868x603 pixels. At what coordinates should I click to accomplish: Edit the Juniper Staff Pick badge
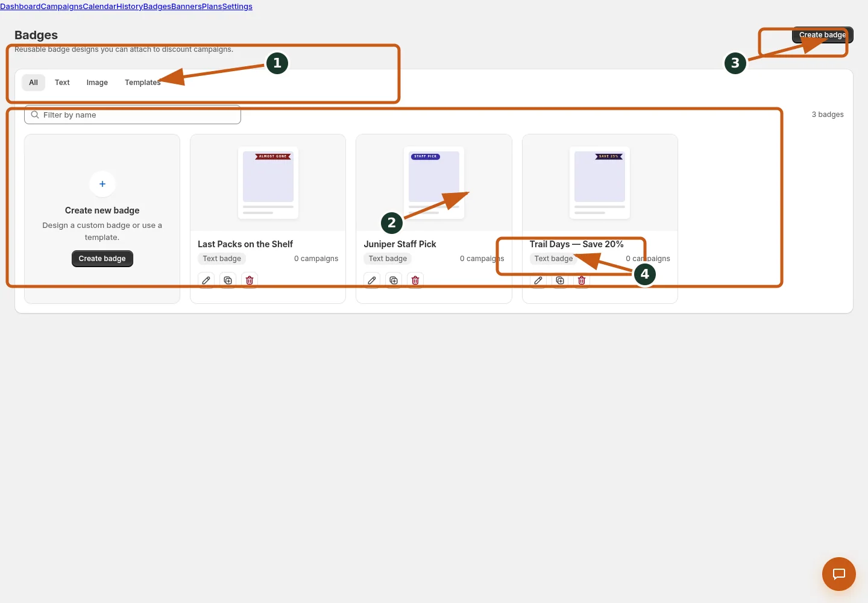(x=372, y=280)
